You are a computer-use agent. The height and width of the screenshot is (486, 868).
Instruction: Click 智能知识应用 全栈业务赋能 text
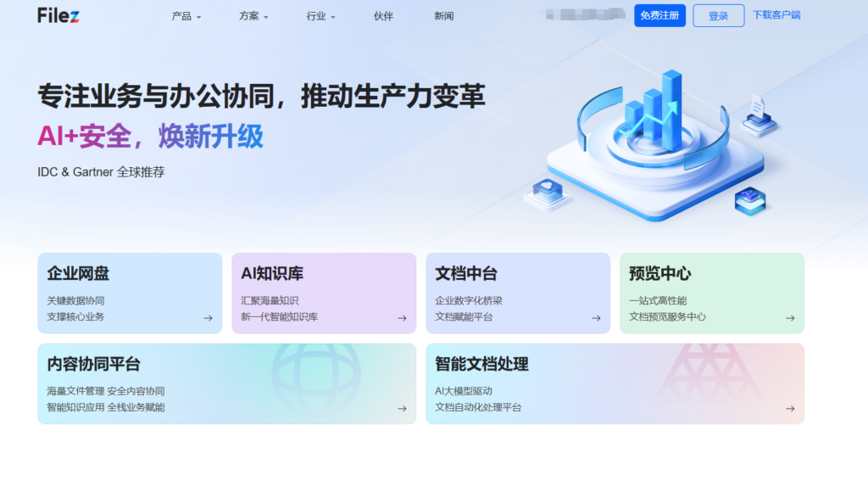[106, 407]
